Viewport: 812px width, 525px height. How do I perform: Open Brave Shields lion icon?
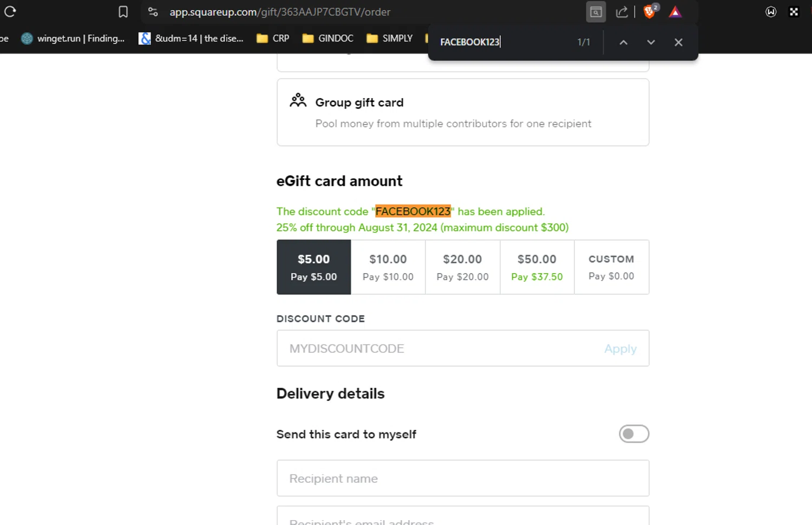tap(650, 11)
